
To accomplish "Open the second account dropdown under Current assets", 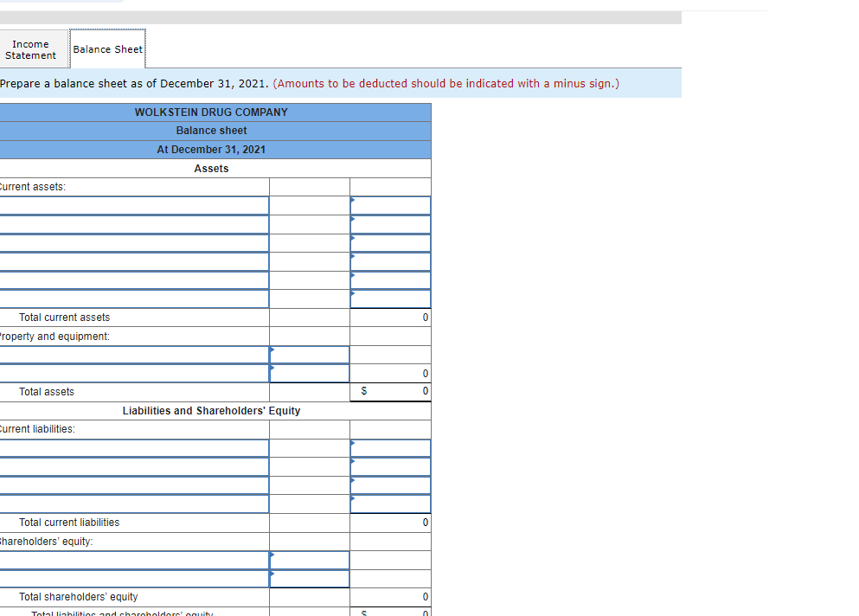I will pyautogui.click(x=134, y=224).
